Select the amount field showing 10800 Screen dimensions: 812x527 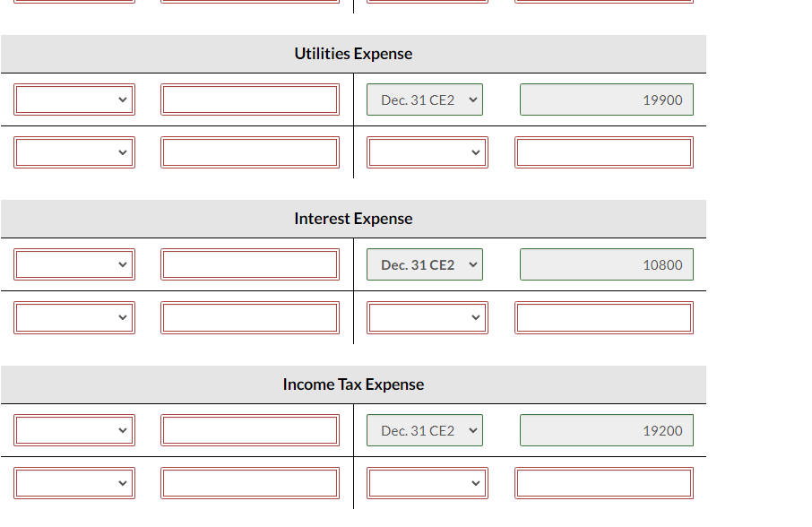607,264
